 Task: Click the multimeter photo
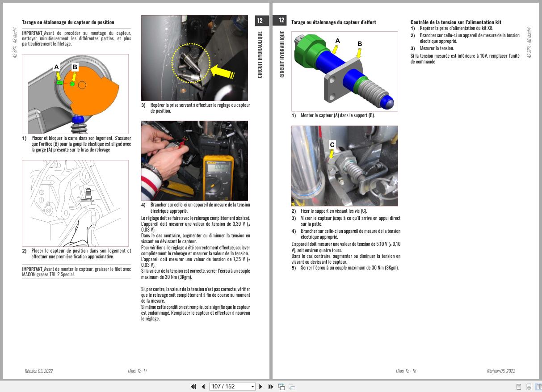pos(194,160)
